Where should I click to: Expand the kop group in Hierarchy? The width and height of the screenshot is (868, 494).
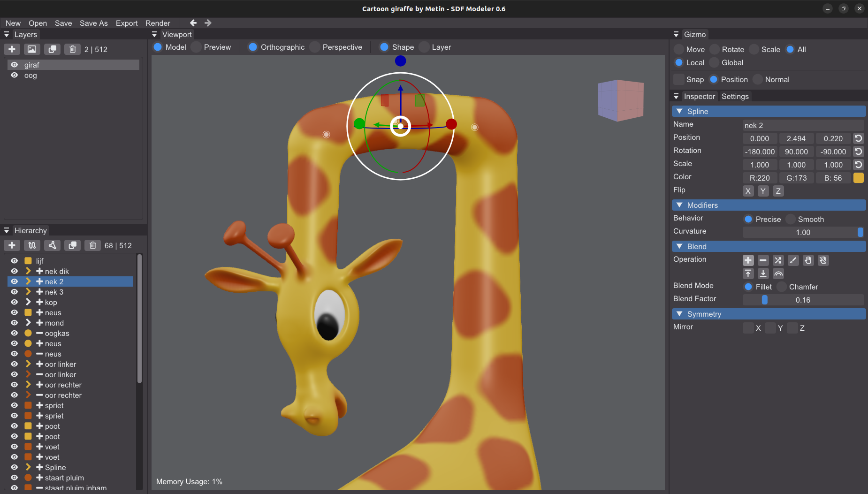tap(28, 302)
